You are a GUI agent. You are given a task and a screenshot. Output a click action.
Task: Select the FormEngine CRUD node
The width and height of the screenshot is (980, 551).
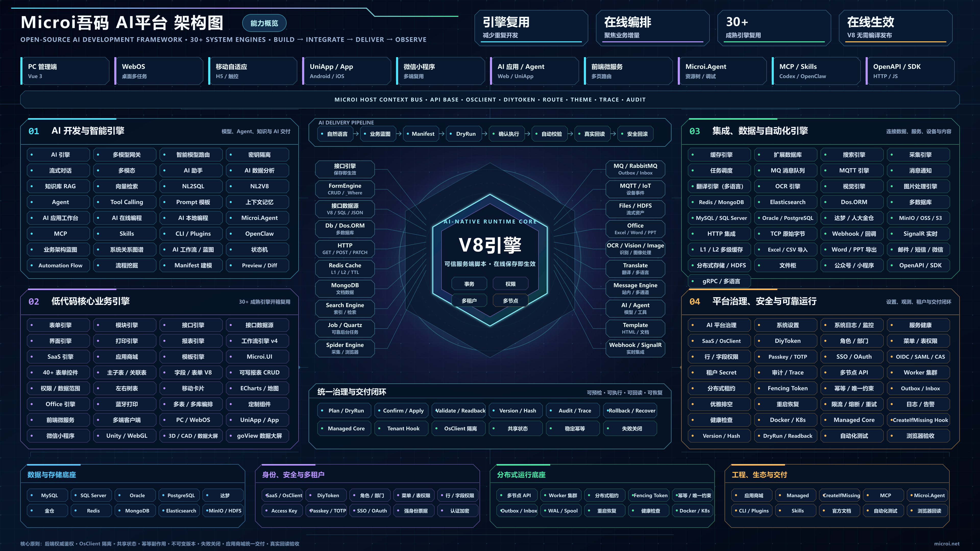(345, 189)
